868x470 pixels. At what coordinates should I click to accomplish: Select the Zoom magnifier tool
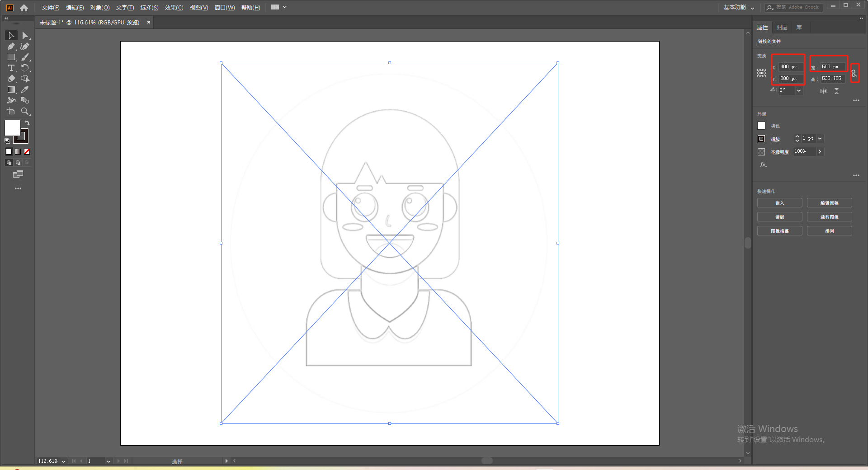[25, 111]
